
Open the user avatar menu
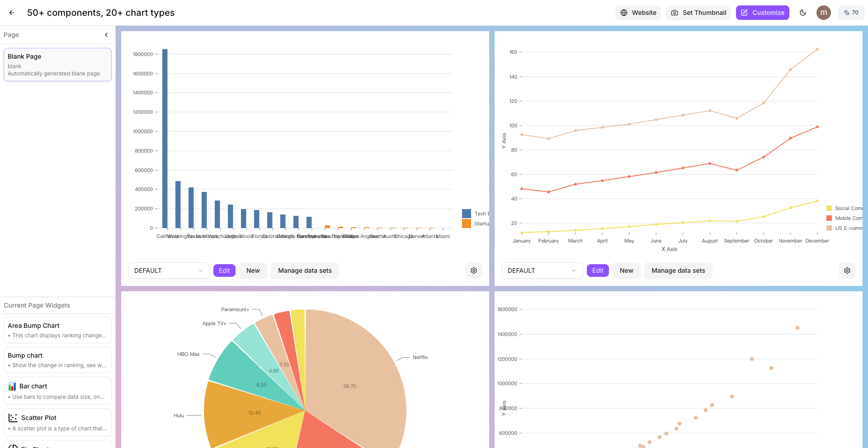824,13
